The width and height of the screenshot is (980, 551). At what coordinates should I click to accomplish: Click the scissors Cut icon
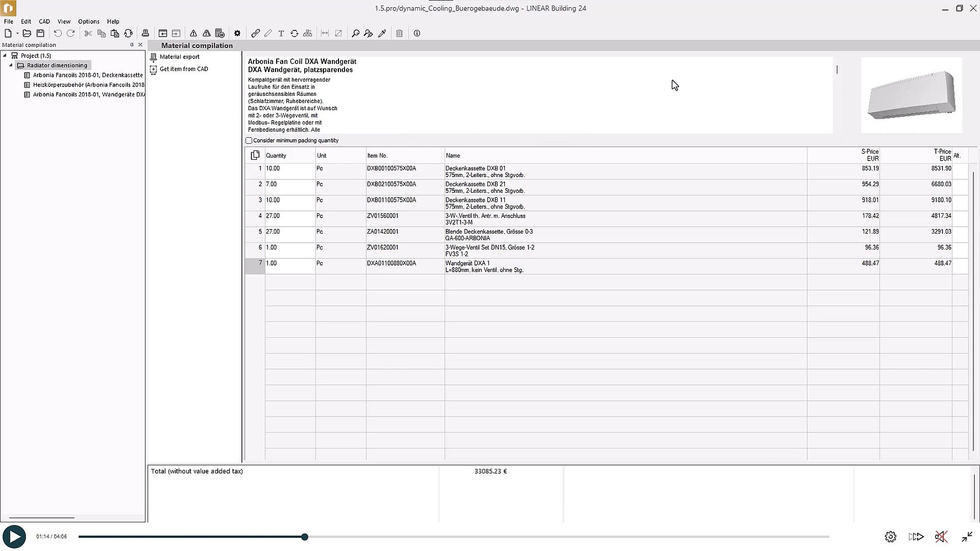pos(88,34)
